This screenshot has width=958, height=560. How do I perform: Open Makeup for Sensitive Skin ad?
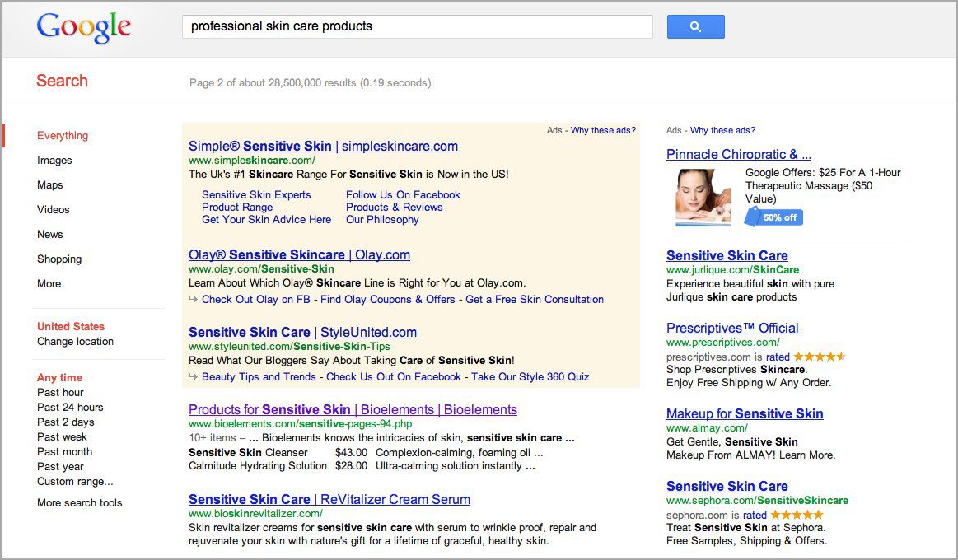745,413
